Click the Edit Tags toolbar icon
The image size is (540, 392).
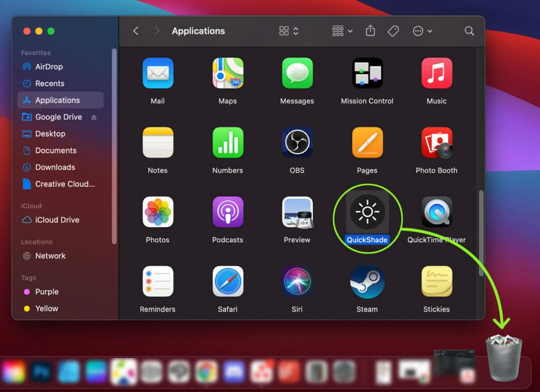point(393,31)
